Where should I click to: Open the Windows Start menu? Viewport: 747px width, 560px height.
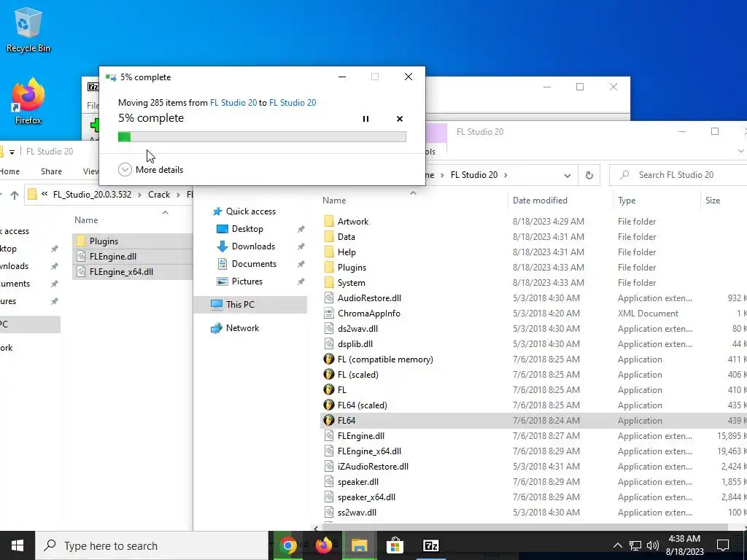click(18, 545)
